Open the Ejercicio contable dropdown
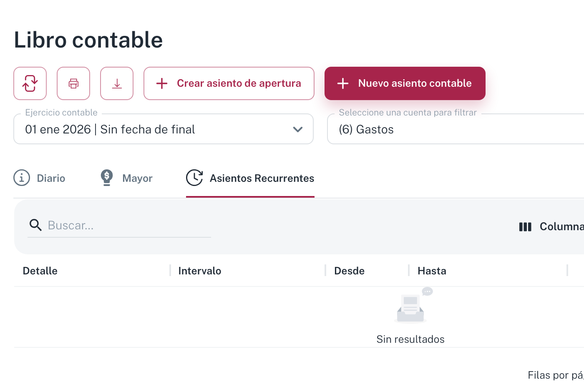The image size is (584, 392). [164, 129]
